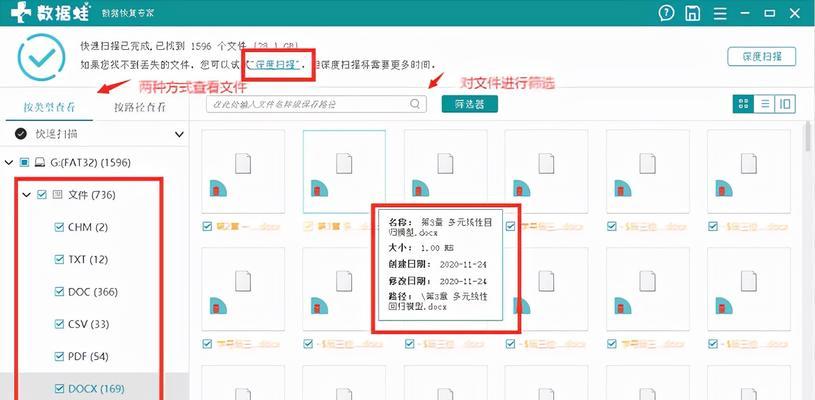815x400 pixels.
Task: Select the CSV (33) label
Action: coord(88,324)
